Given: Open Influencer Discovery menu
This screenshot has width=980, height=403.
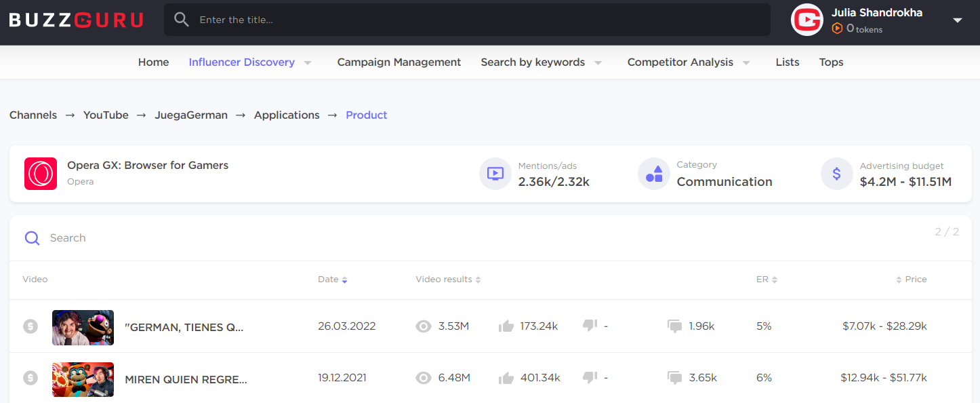Looking at the screenshot, I should coord(241,62).
